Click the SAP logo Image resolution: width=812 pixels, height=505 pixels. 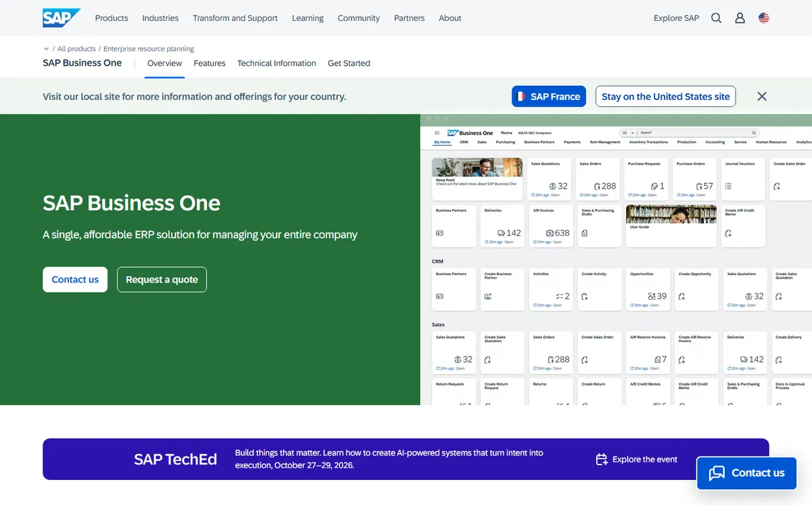tap(62, 18)
